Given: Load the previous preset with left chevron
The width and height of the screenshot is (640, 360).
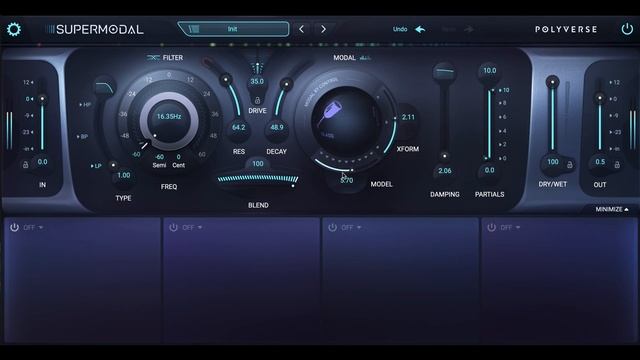Looking at the screenshot, I should [302, 29].
